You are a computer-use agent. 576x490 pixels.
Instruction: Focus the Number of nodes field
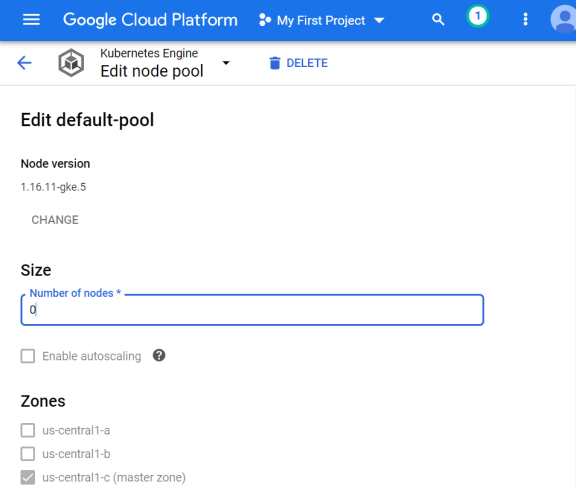pos(252,310)
